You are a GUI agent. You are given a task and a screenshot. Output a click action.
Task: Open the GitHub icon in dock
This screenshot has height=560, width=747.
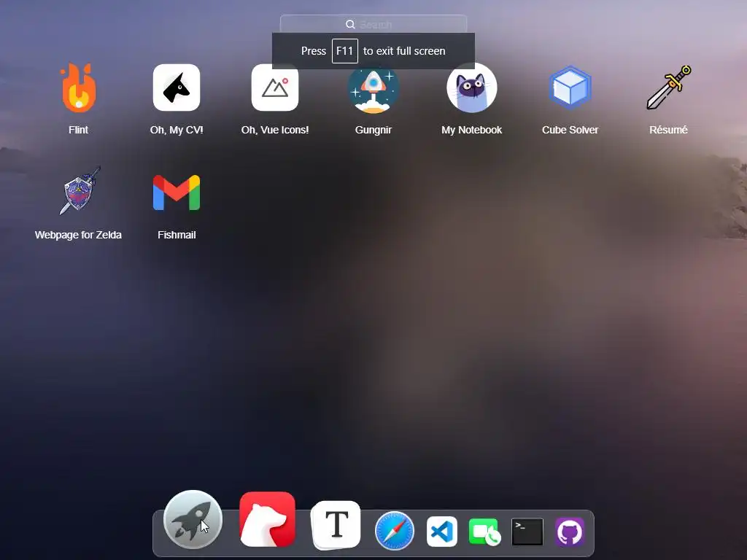point(570,532)
